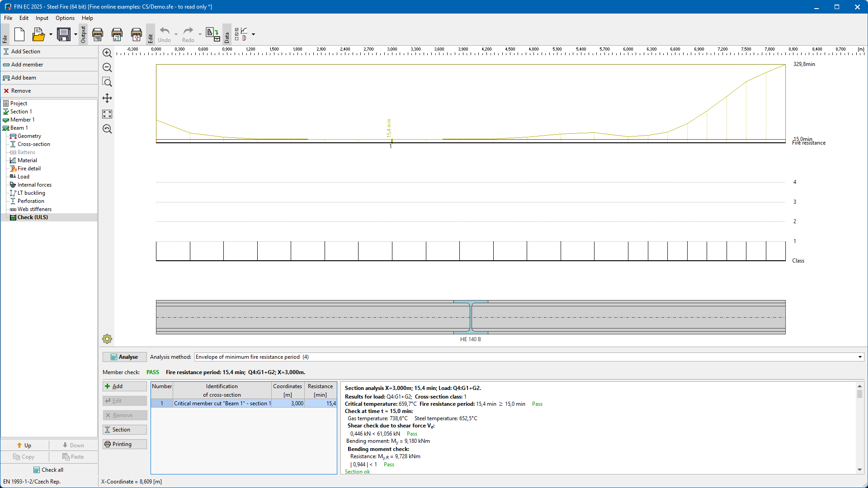Screen dimensions: 868x488
Task: Click the fit-to-view extents icon
Action: click(107, 114)
